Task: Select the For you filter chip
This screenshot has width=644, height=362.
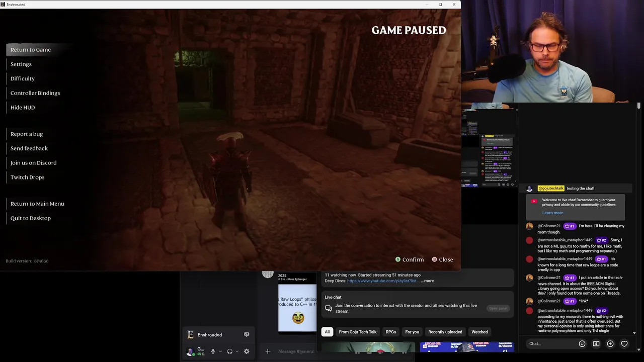Action: point(412,332)
